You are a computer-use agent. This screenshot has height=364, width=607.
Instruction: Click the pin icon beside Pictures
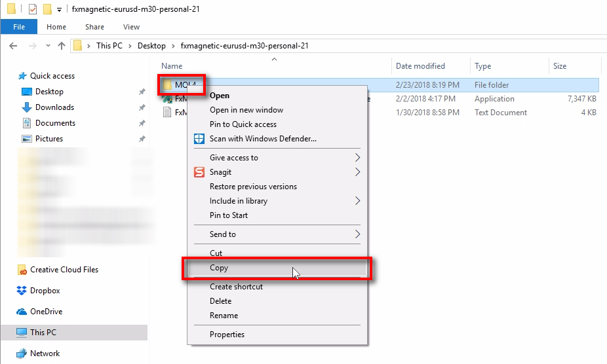pyautogui.click(x=142, y=139)
